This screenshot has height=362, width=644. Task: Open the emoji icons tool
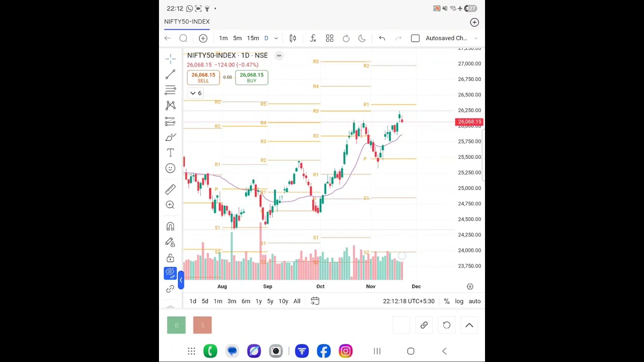pos(171,168)
